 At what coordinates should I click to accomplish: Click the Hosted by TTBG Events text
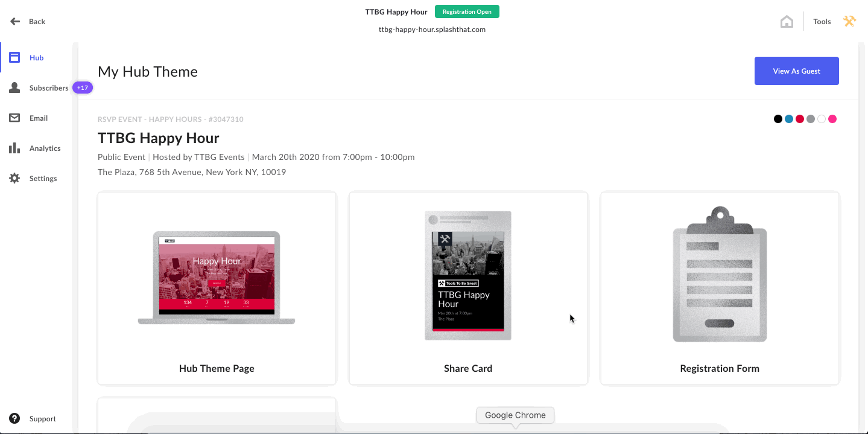point(198,157)
